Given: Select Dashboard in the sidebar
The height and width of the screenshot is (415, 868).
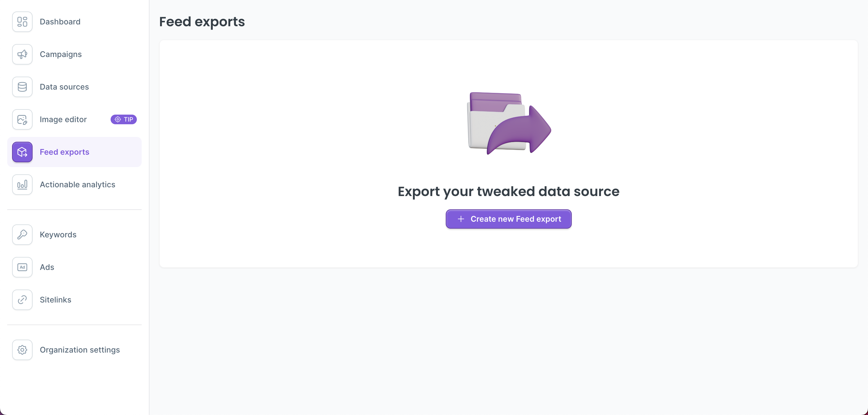Looking at the screenshot, I should 60,21.
